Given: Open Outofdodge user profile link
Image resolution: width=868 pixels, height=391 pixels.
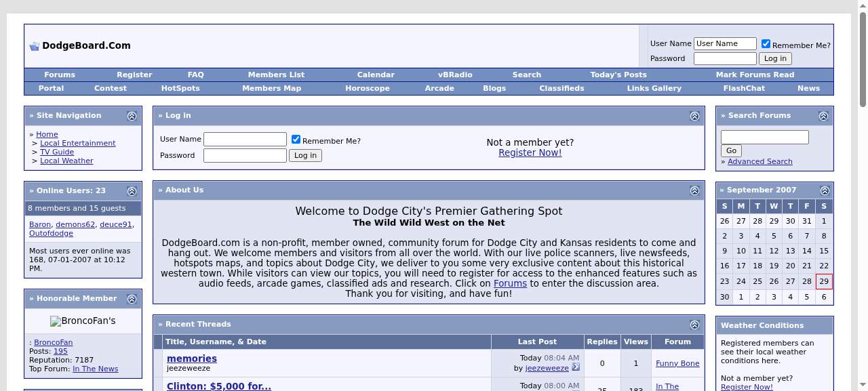Looking at the screenshot, I should pos(50,233).
